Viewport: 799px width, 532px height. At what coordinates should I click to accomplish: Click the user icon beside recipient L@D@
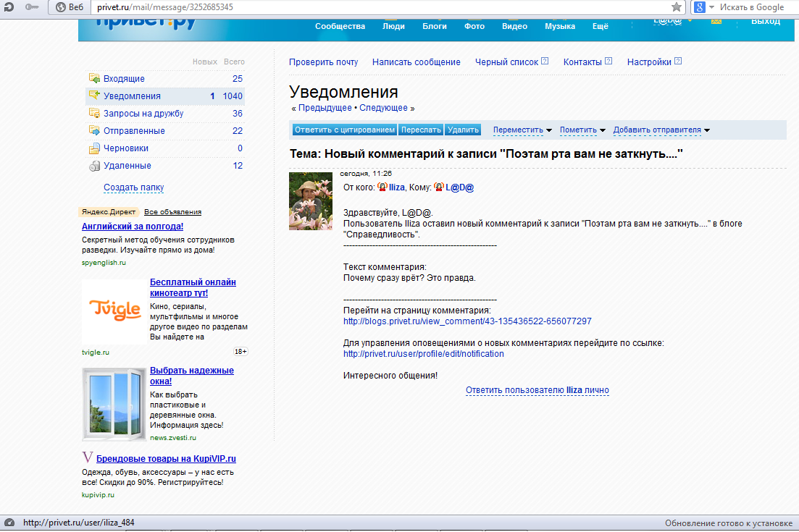tap(439, 187)
